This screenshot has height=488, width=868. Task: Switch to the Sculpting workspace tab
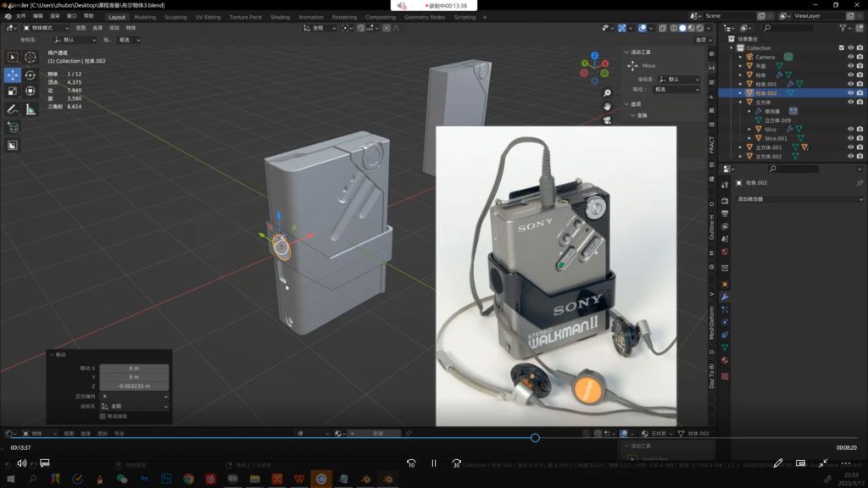click(175, 17)
